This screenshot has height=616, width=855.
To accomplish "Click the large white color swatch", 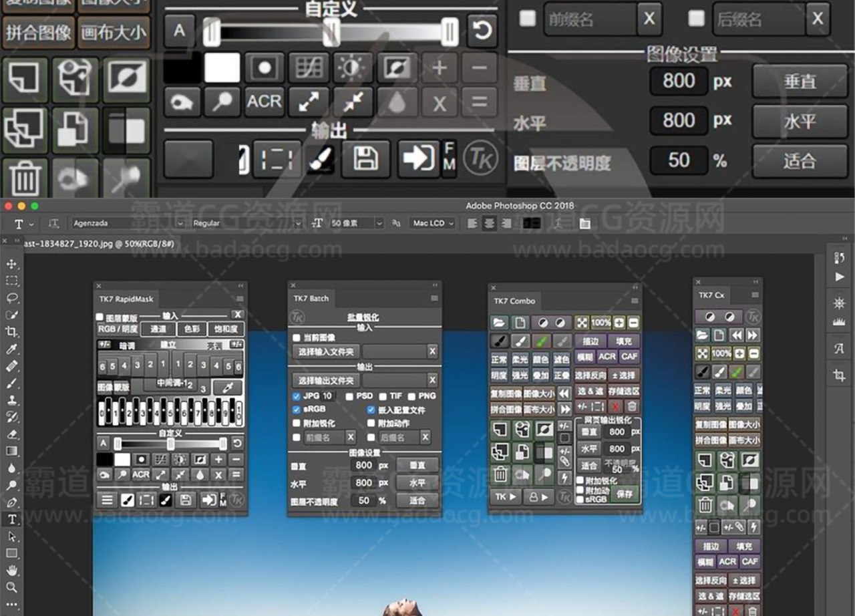I will click(x=222, y=67).
